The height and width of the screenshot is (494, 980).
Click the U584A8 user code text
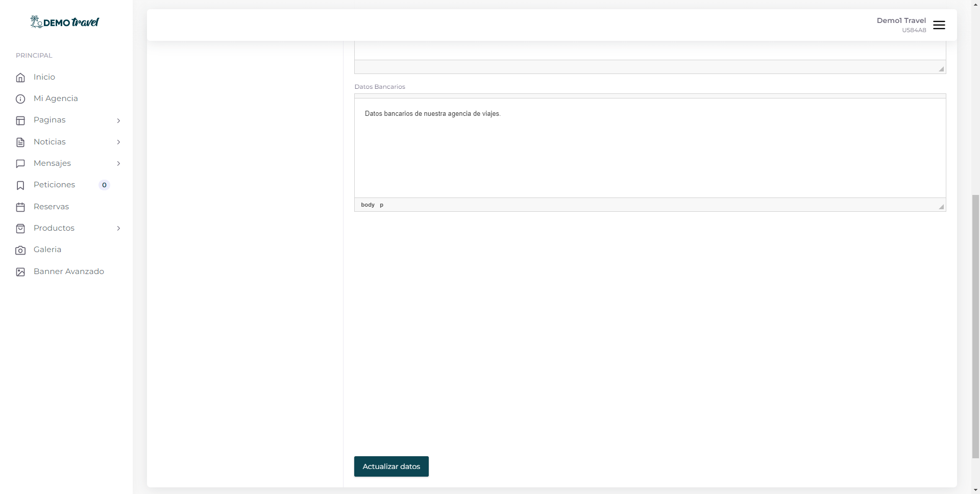tap(914, 30)
